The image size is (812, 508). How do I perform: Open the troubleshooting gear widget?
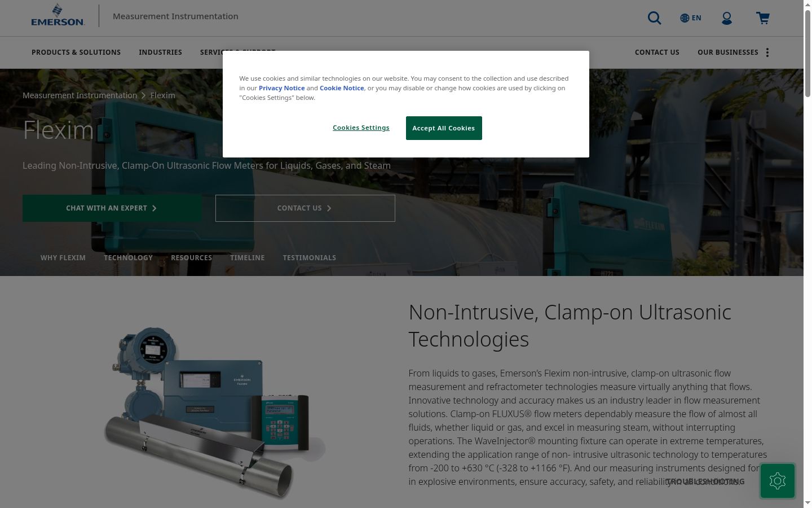tap(777, 481)
